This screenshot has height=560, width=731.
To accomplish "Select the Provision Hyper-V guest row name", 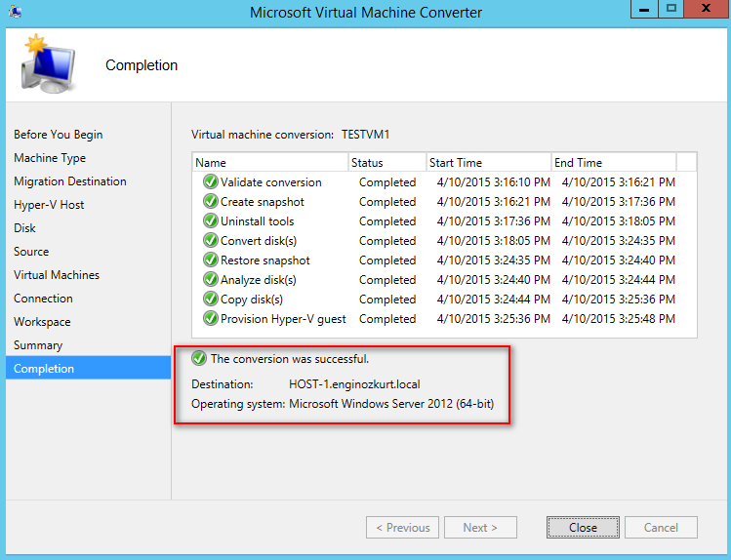I will [x=283, y=319].
